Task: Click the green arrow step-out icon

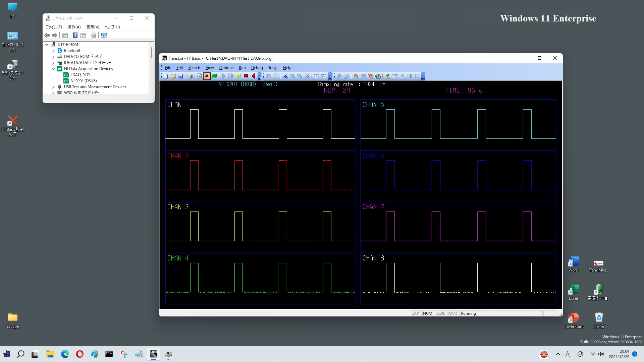Action: [x=387, y=76]
